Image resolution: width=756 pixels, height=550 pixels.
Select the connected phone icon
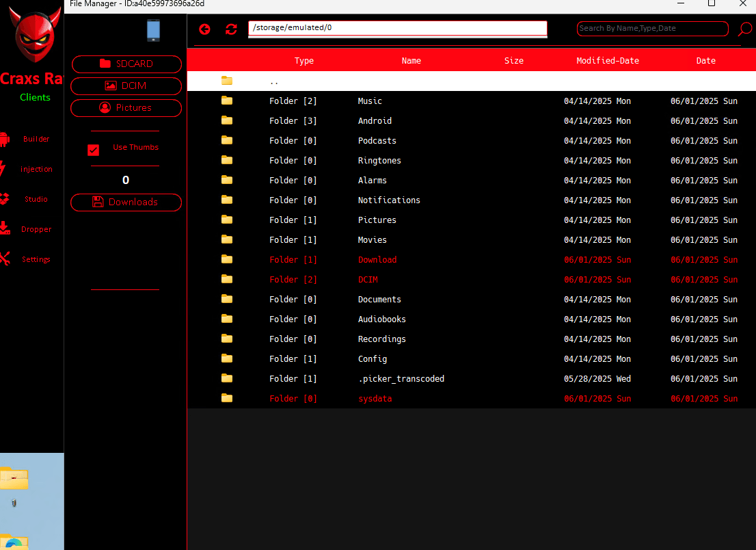tap(153, 31)
